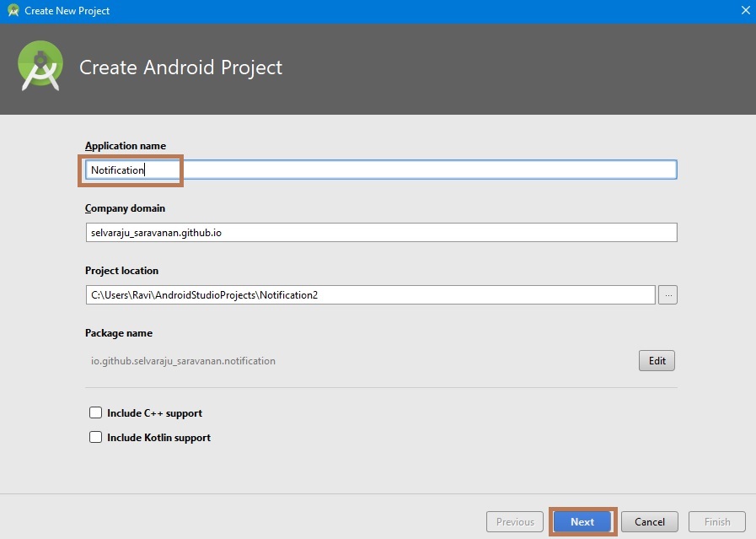
Task: Click the small Android Studio title bar icon
Action: click(x=13, y=11)
